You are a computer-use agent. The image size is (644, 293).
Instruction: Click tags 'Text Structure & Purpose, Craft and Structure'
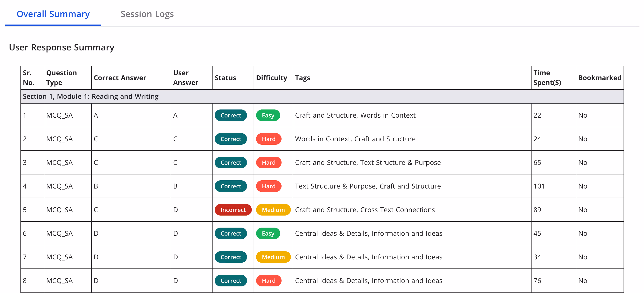[368, 186]
